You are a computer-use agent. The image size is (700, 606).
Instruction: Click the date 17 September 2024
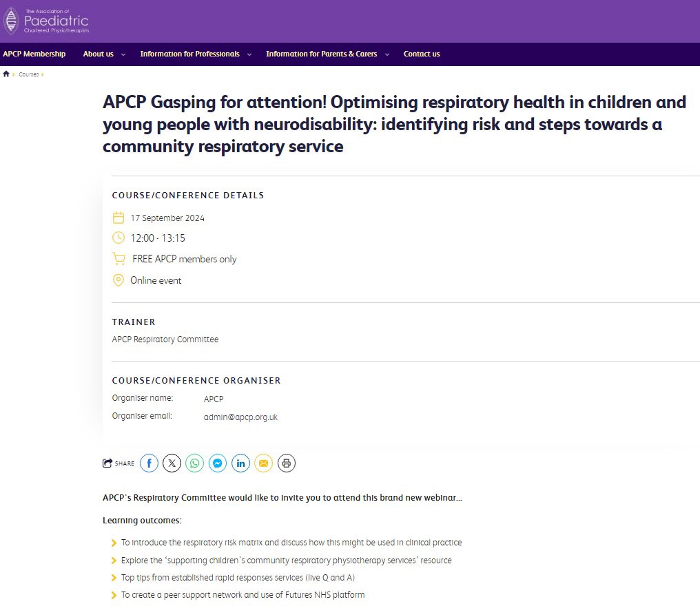pos(167,218)
